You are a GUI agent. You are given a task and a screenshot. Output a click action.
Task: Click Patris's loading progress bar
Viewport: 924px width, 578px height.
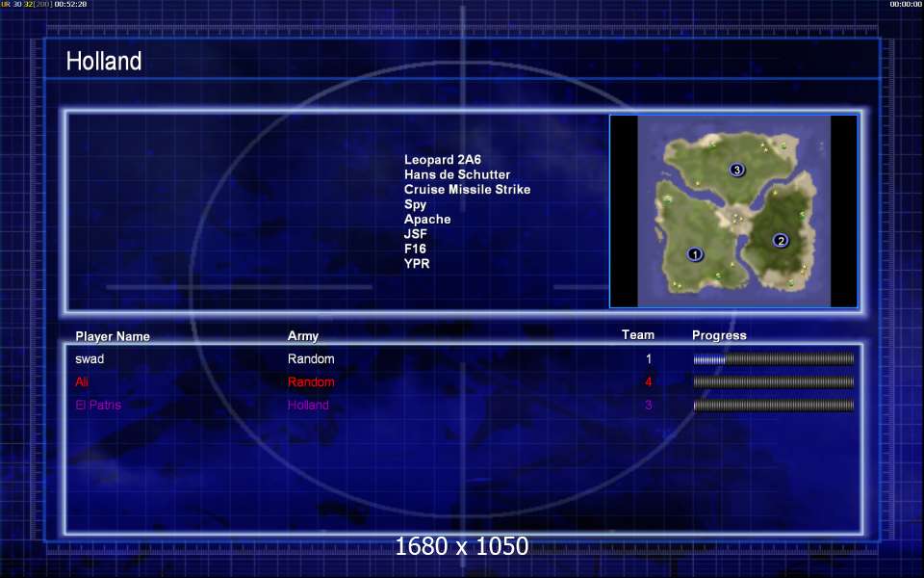(774, 406)
